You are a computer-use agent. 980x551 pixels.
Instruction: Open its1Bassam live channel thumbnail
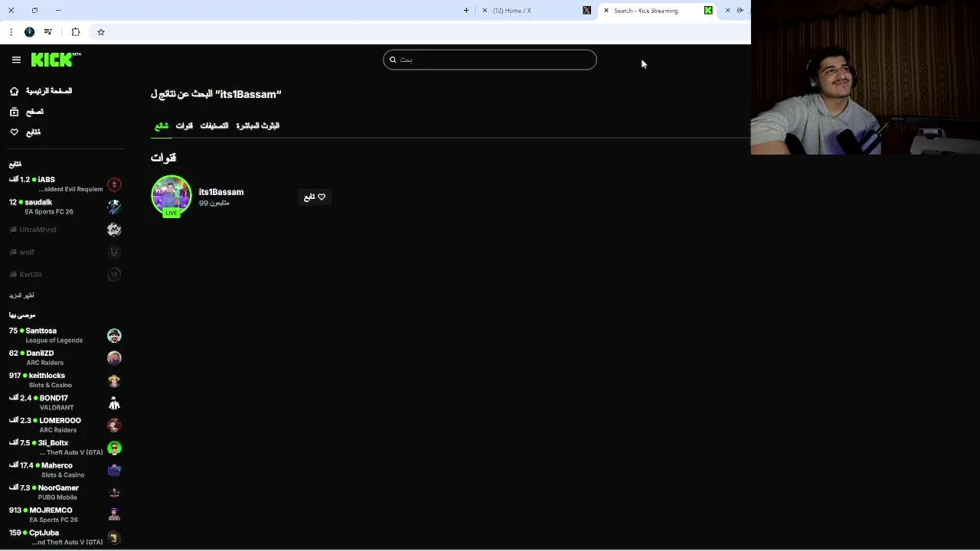coord(171,196)
